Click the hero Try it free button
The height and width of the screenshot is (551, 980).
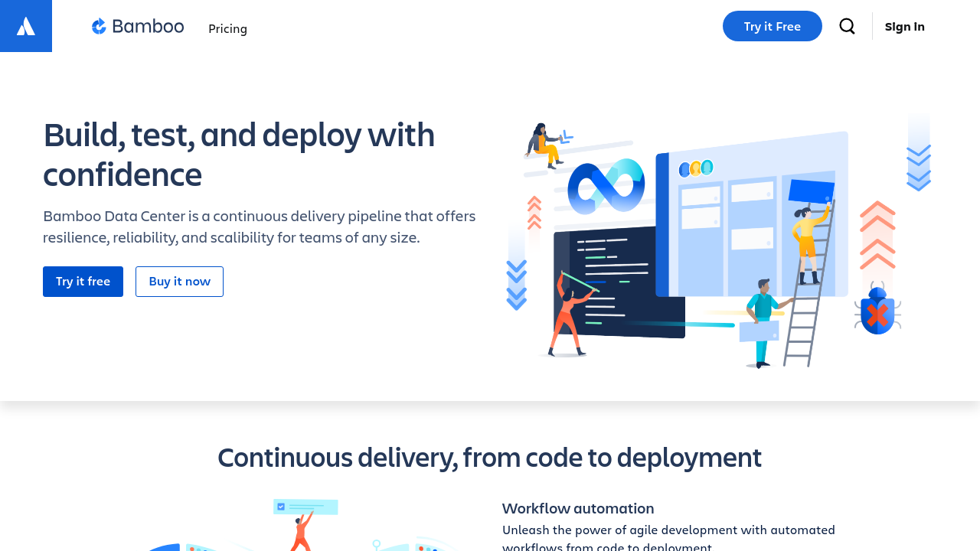83,282
